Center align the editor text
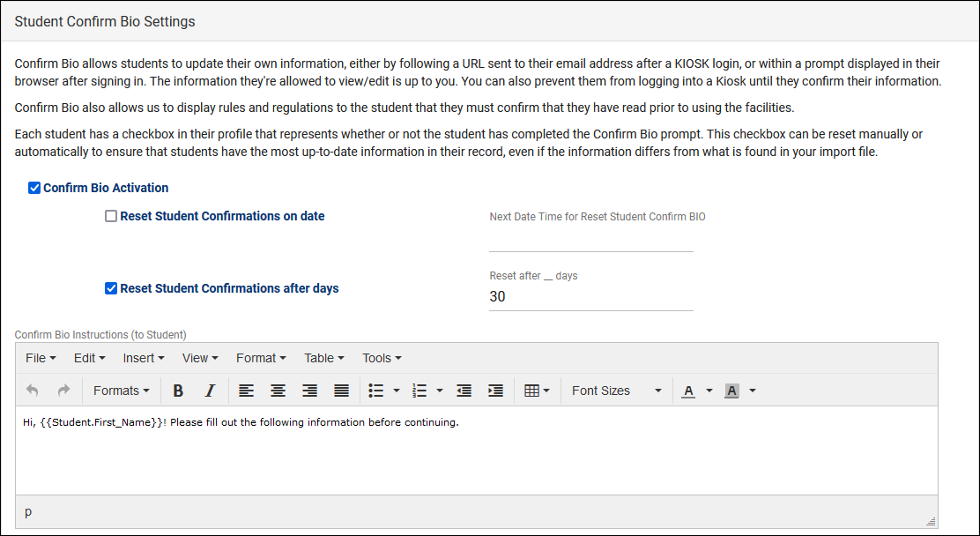 [278, 391]
